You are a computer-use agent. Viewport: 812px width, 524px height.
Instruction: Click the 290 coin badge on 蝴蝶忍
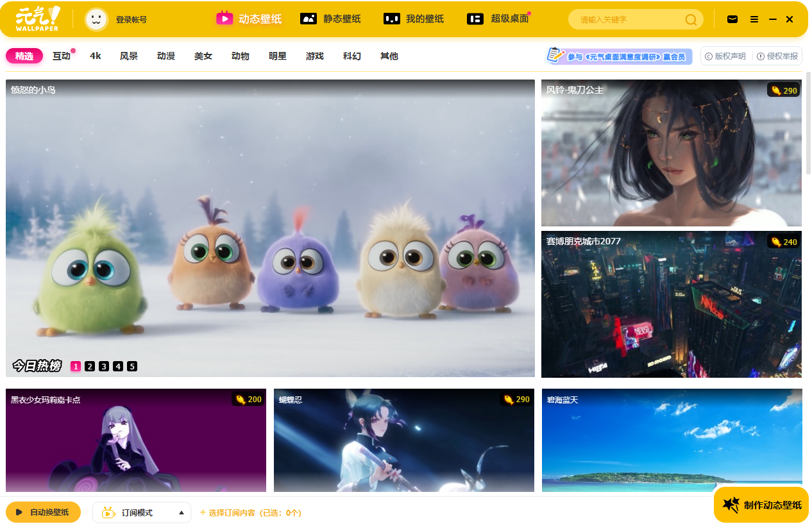(x=516, y=400)
